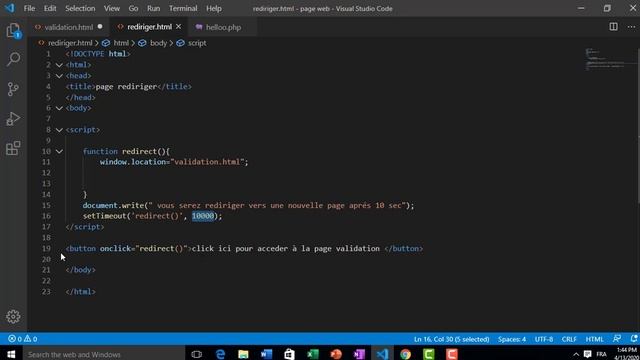Collapse the body tag fold on line 6
Image resolution: width=640 pixels, height=360 pixels.
click(x=59, y=108)
